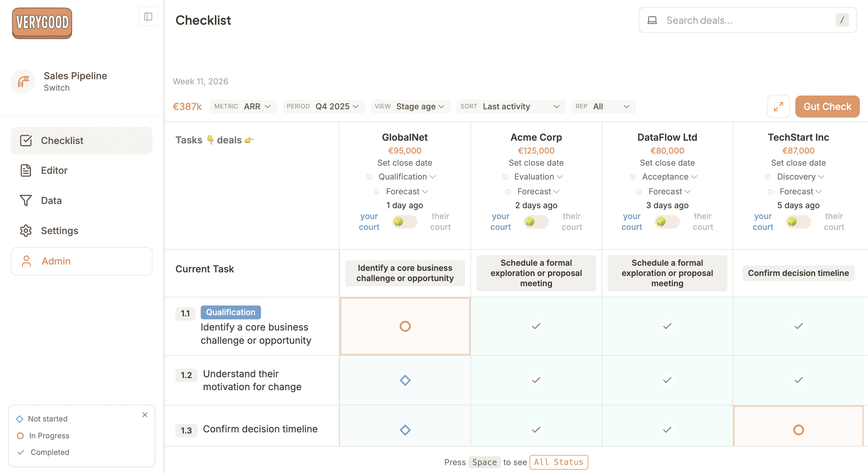Click Acme Corp checkmark for task 1.1
The height and width of the screenshot is (473, 868).
[x=536, y=326]
